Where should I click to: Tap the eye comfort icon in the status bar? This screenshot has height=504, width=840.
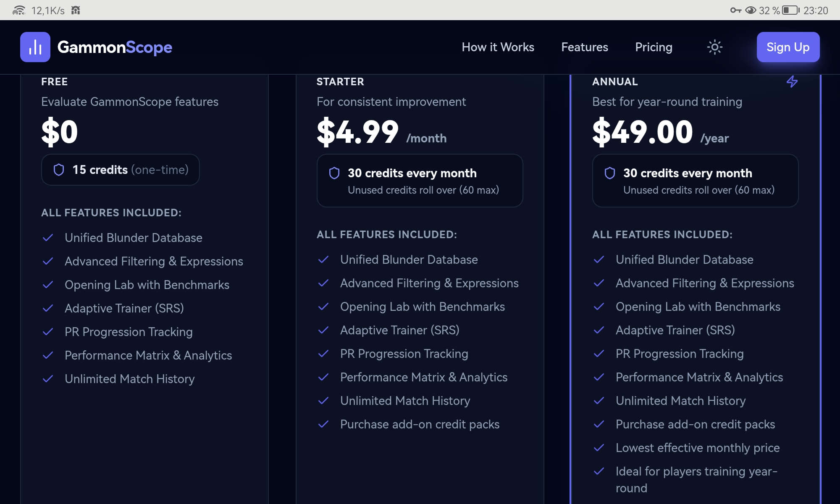point(751,10)
